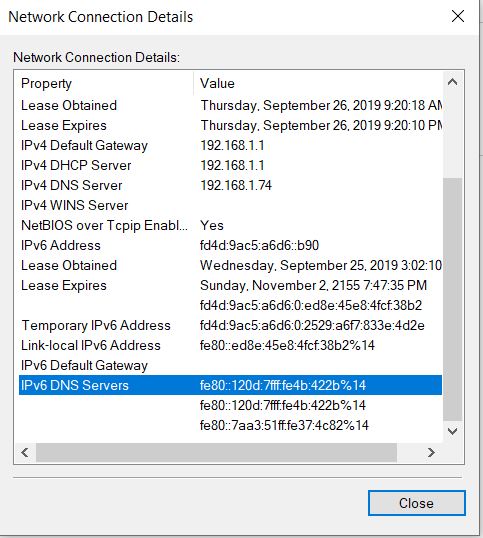Screen dimensions: 483x538
Task: Close the Network Connection Details dialog with X
Action: (458, 16)
